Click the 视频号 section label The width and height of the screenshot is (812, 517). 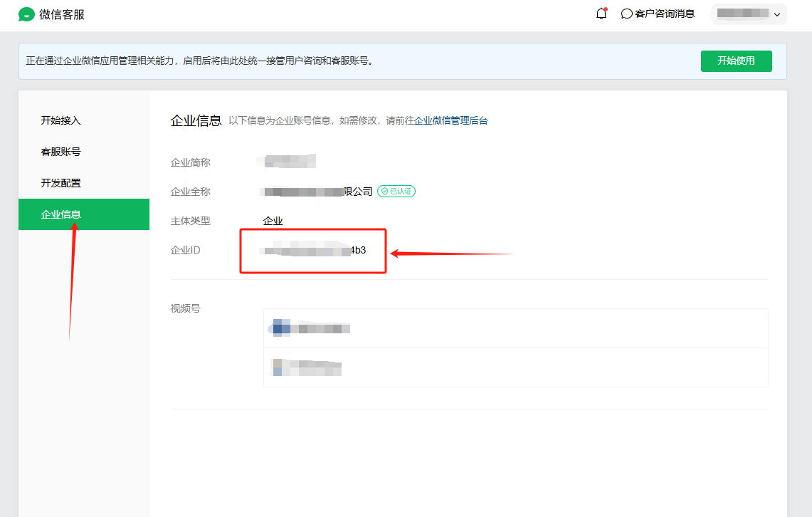coord(185,308)
